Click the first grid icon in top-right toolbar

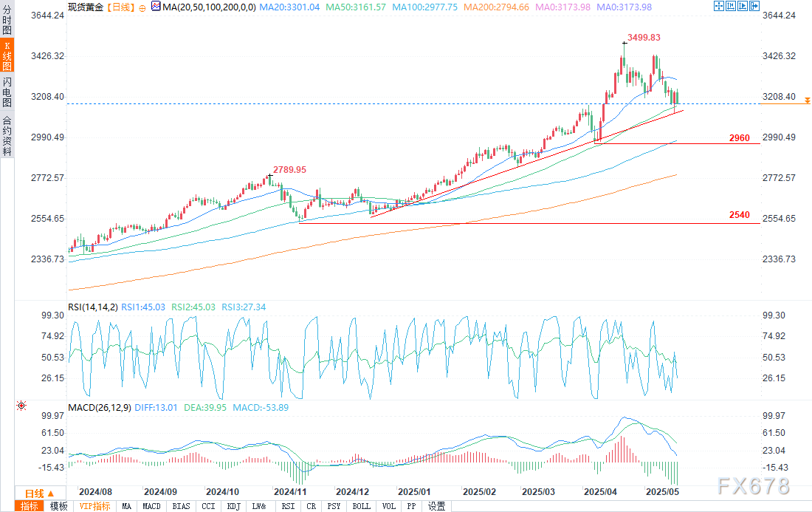(x=720, y=6)
